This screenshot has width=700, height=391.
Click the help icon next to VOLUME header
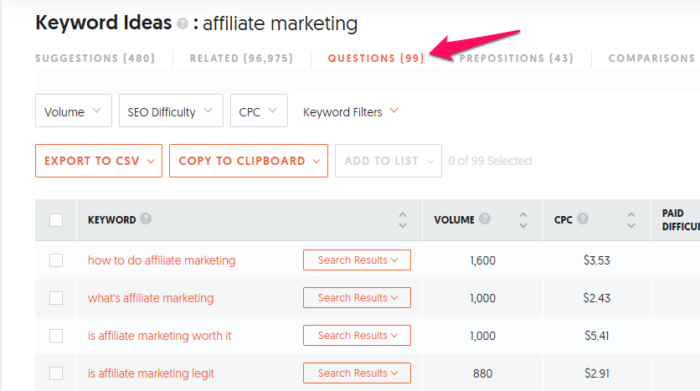485,219
